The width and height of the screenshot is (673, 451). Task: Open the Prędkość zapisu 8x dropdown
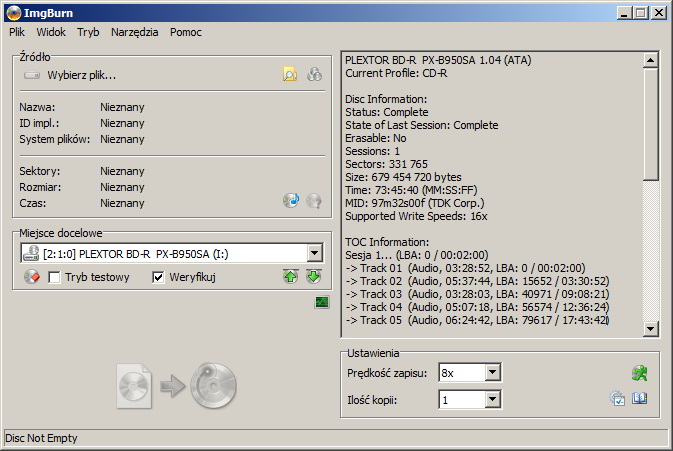(493, 372)
